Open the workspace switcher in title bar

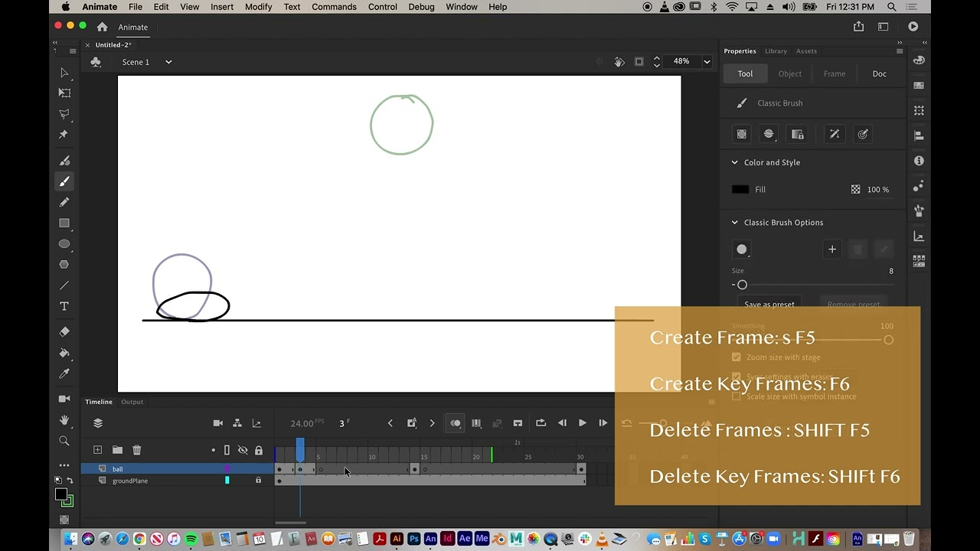[884, 27]
